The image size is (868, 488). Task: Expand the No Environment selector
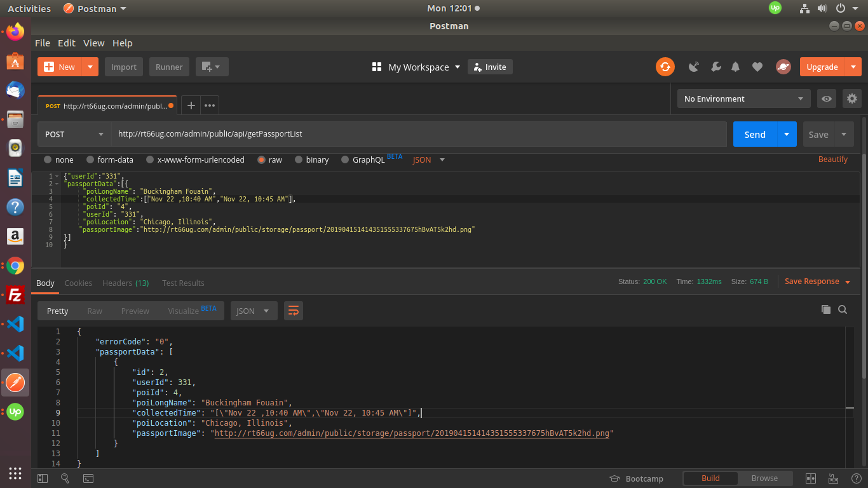click(743, 98)
